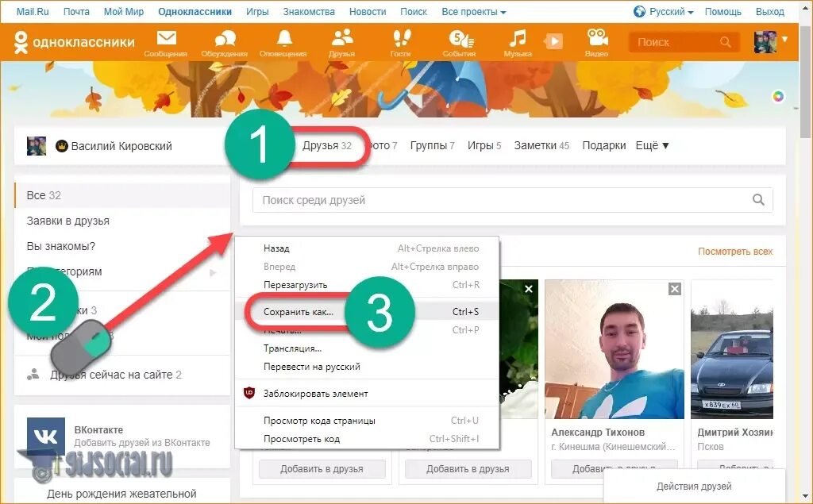Click Выход to log out
This screenshot has height=504, width=813.
click(x=770, y=11)
